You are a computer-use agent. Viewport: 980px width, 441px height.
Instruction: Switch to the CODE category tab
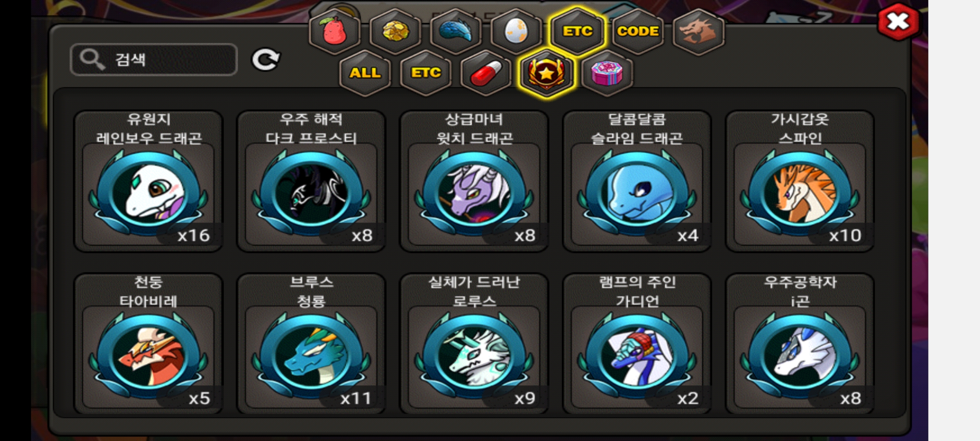638,31
